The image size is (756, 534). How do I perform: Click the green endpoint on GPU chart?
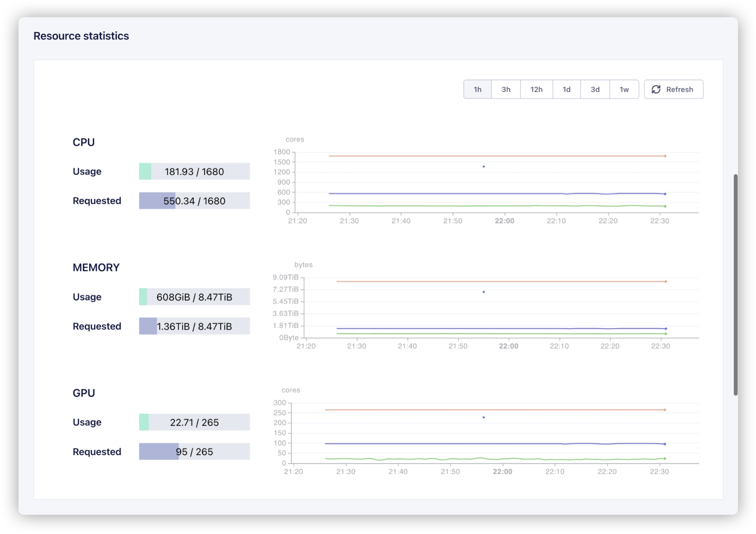(x=665, y=459)
